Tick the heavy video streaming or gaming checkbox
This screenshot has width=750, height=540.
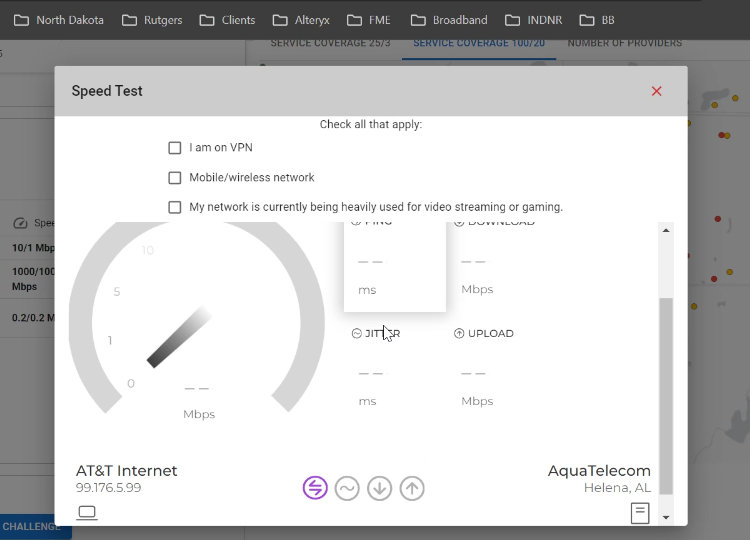pos(175,208)
